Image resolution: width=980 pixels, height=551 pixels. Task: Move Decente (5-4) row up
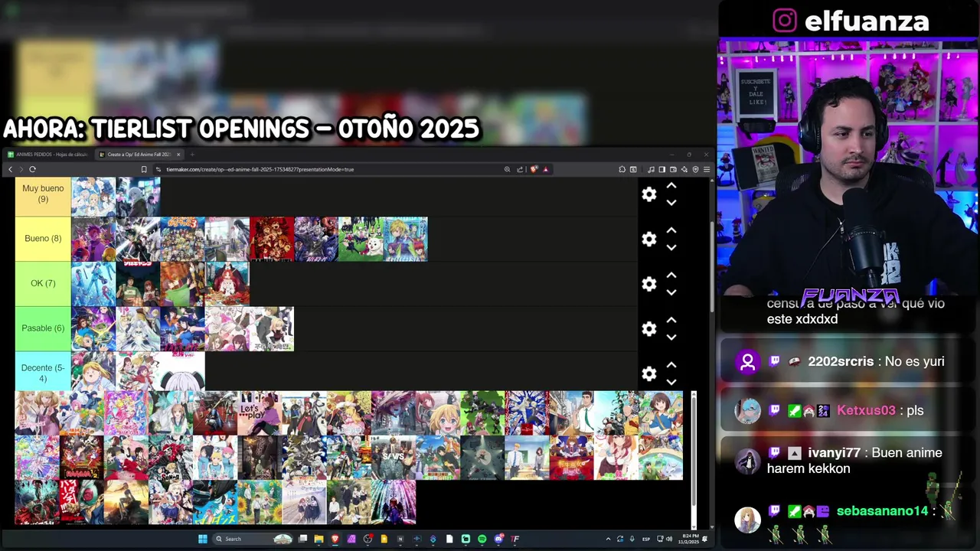671,365
